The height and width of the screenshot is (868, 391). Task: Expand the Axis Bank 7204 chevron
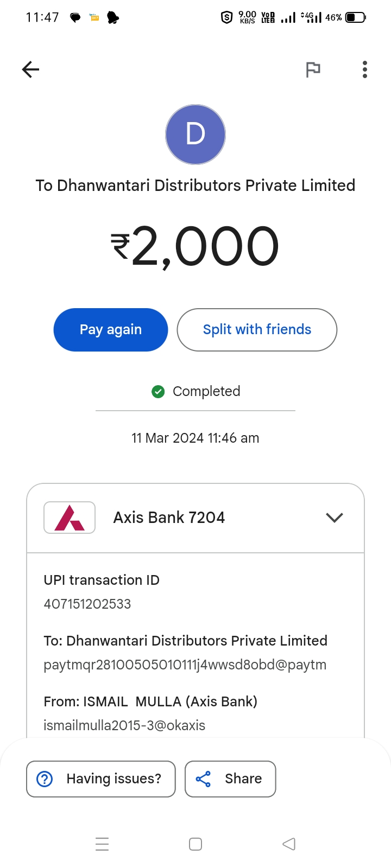click(335, 518)
